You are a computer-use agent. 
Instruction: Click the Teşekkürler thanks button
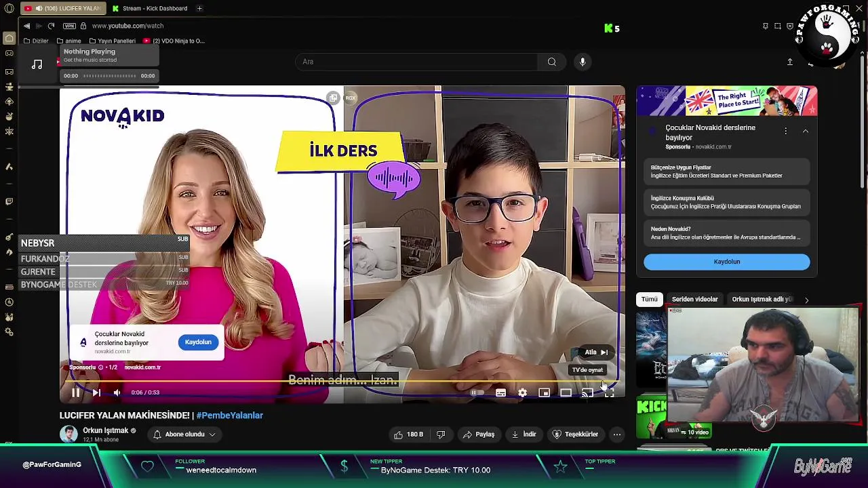pos(576,434)
